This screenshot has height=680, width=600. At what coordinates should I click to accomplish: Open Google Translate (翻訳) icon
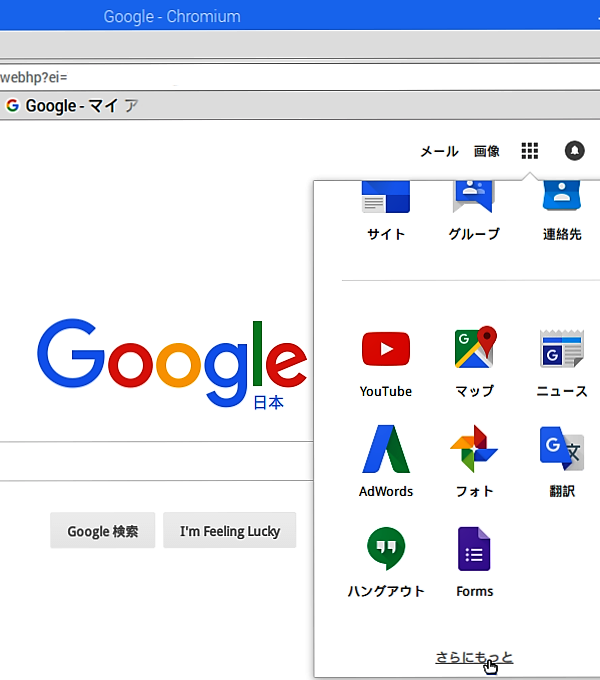tap(562, 449)
